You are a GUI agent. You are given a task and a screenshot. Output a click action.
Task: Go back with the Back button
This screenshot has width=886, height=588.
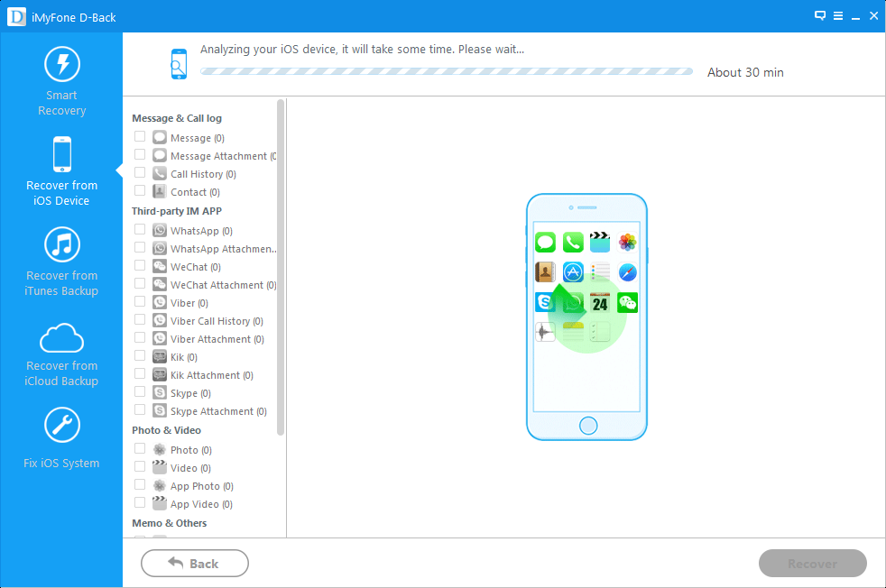point(194,563)
